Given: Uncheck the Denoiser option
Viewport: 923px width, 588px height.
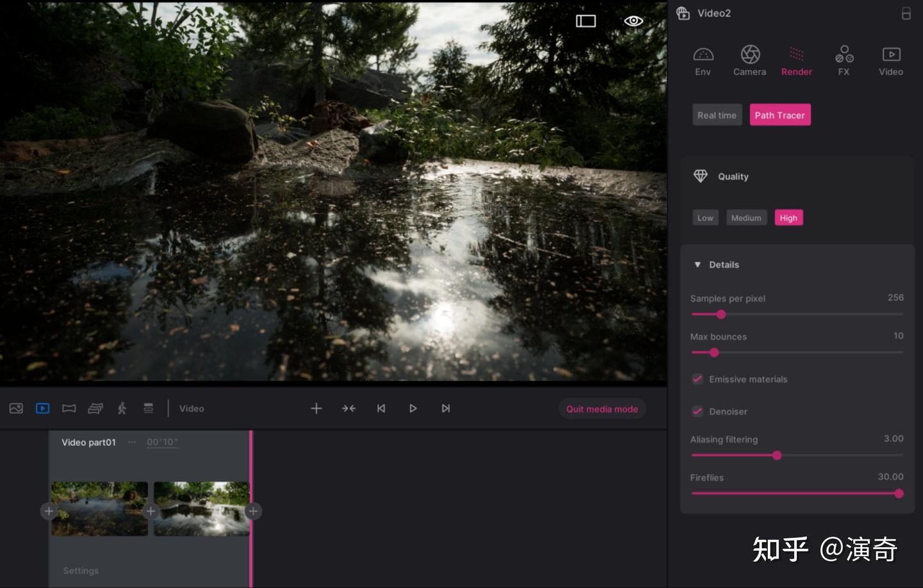Looking at the screenshot, I should pos(697,411).
